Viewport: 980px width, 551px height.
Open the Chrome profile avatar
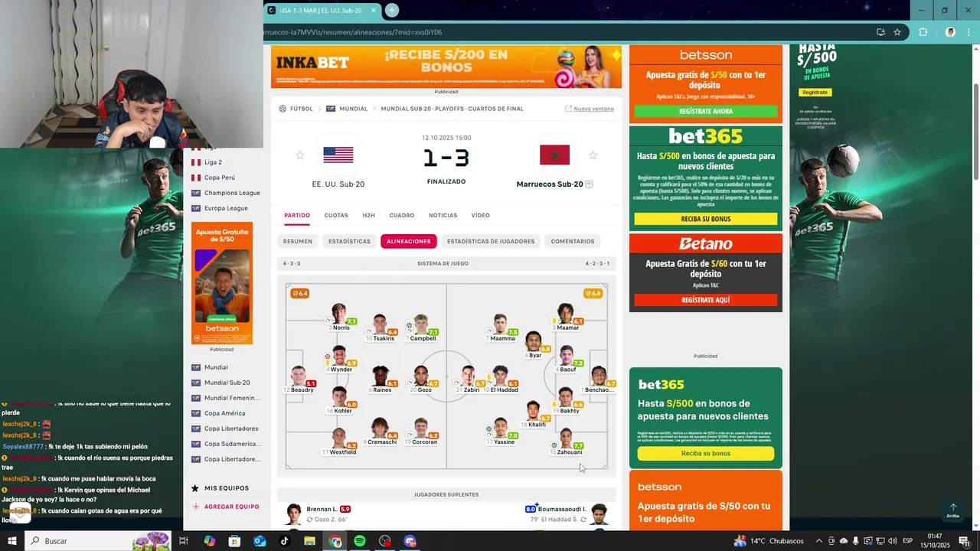950,32
